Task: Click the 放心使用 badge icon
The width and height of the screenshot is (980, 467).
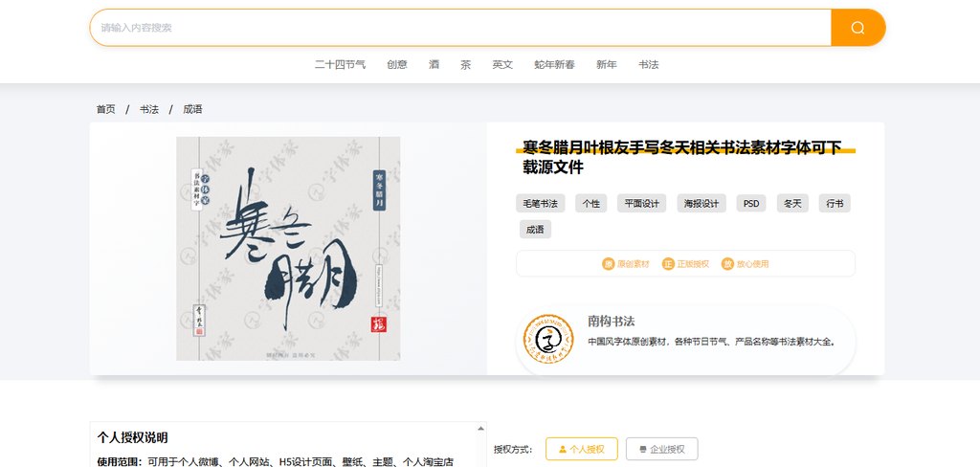Action: coord(727,264)
